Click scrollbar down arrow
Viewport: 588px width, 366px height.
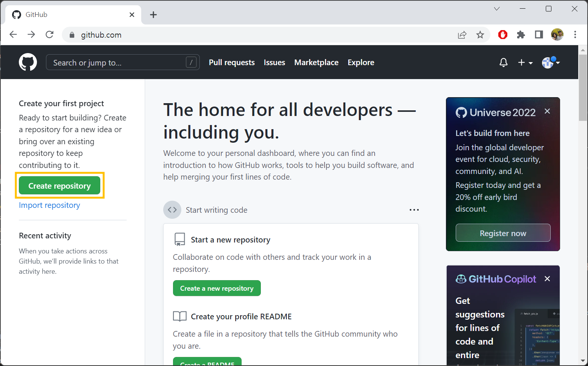click(583, 361)
